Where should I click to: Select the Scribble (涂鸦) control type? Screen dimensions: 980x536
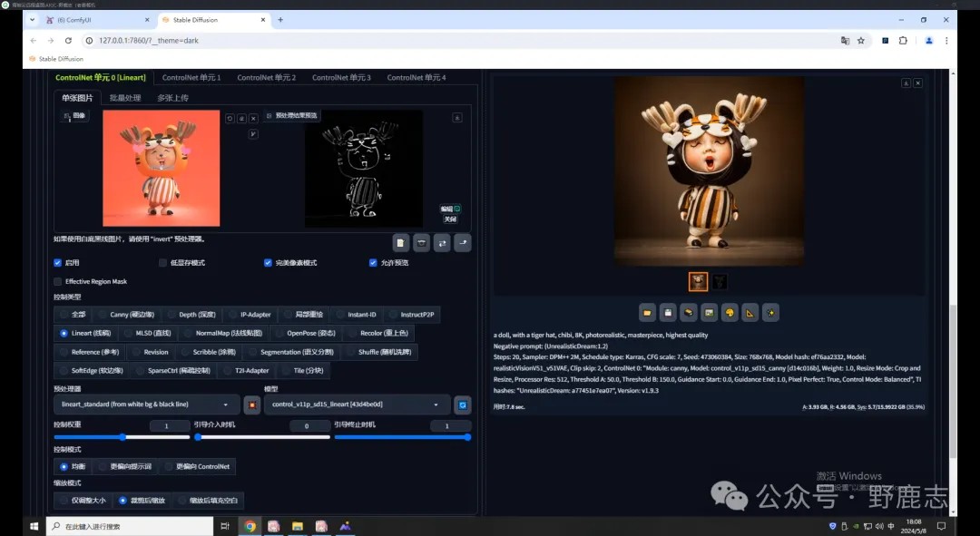[209, 352]
